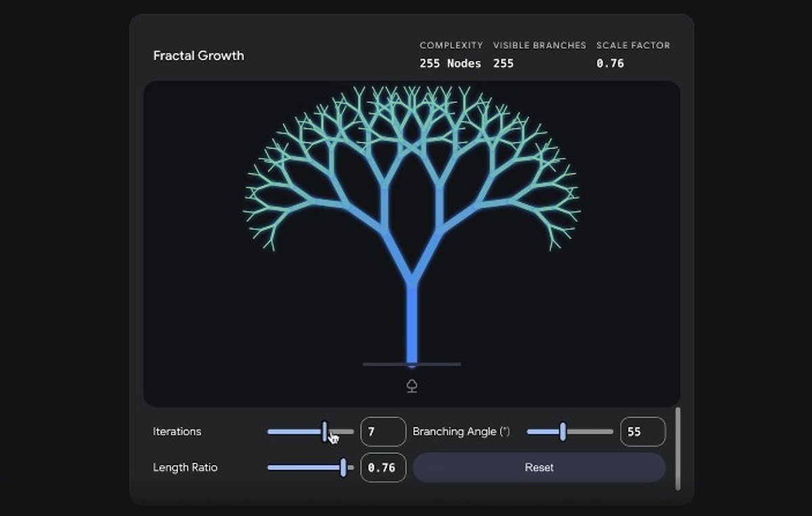Click the Iterations slider handle
The image size is (812, 516).
(325, 431)
